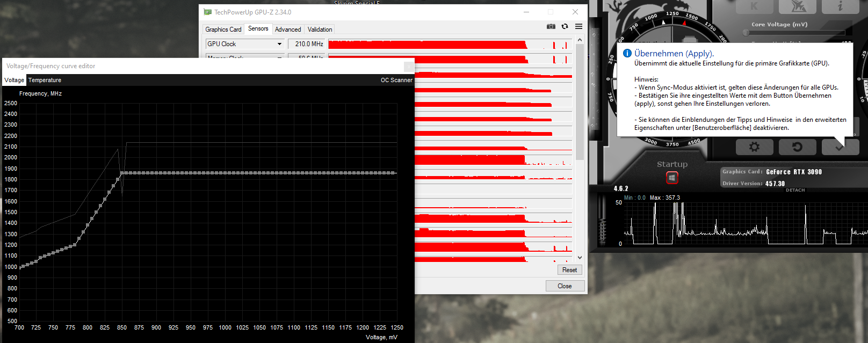
Task: Click the GPU-Z scrollbar up arrow
Action: 580,40
